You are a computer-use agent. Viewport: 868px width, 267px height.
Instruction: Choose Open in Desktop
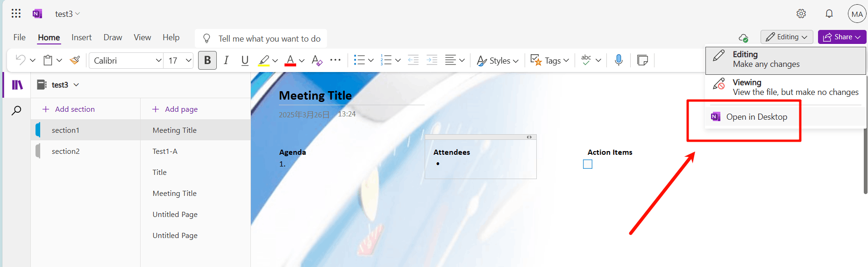[785, 117]
